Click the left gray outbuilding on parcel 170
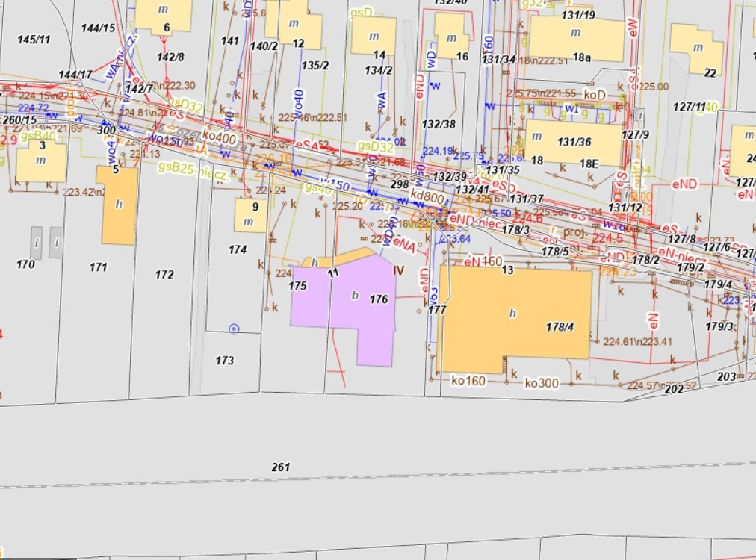Screen dimensions: 756x560 (x=37, y=242)
